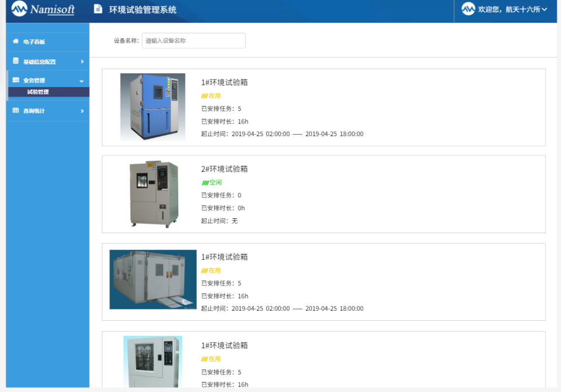Image resolution: width=561 pixels, height=392 pixels.
Task: Open the first 1#环境试验箱 title
Action: pyautogui.click(x=224, y=82)
